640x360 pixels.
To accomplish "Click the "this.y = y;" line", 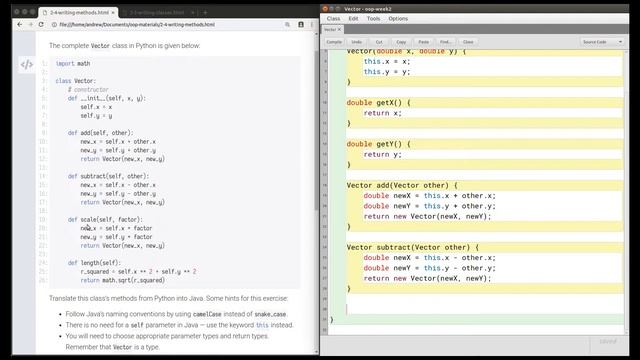I will pos(387,72).
